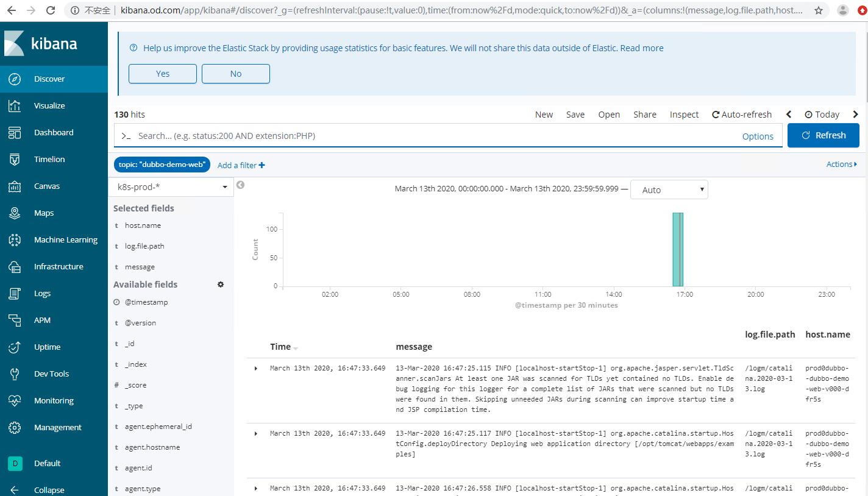Select the Canvas icon
Screen dimensions: 868x496
15,186
